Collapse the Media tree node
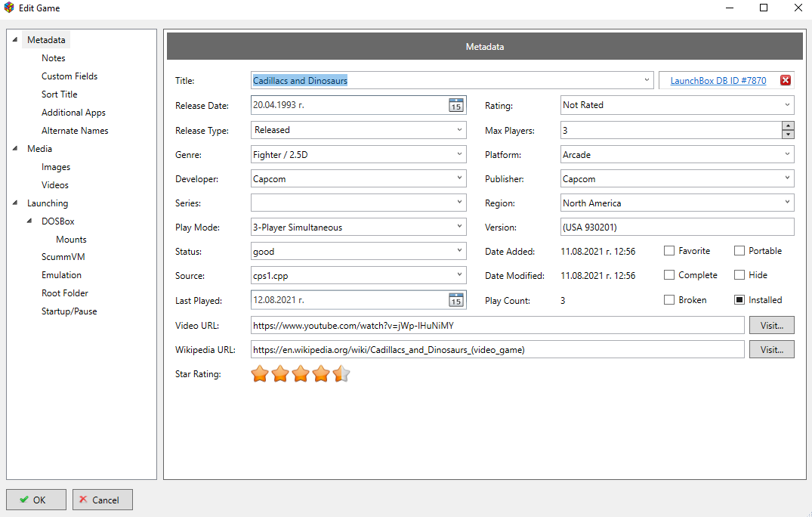Screen dimensions: 812x517 click(x=15, y=148)
